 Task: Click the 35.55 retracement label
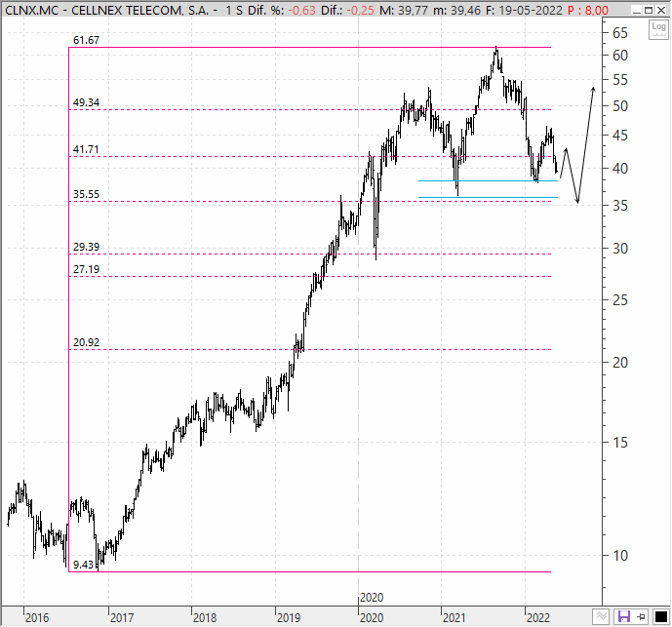click(86, 195)
